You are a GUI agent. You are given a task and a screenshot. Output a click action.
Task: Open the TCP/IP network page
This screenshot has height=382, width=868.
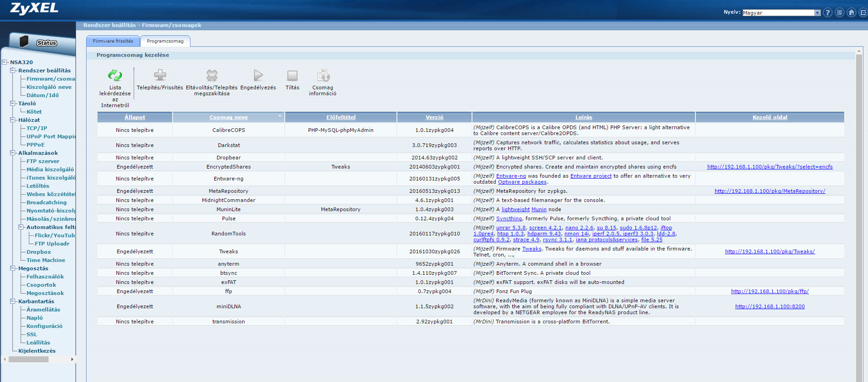37,128
